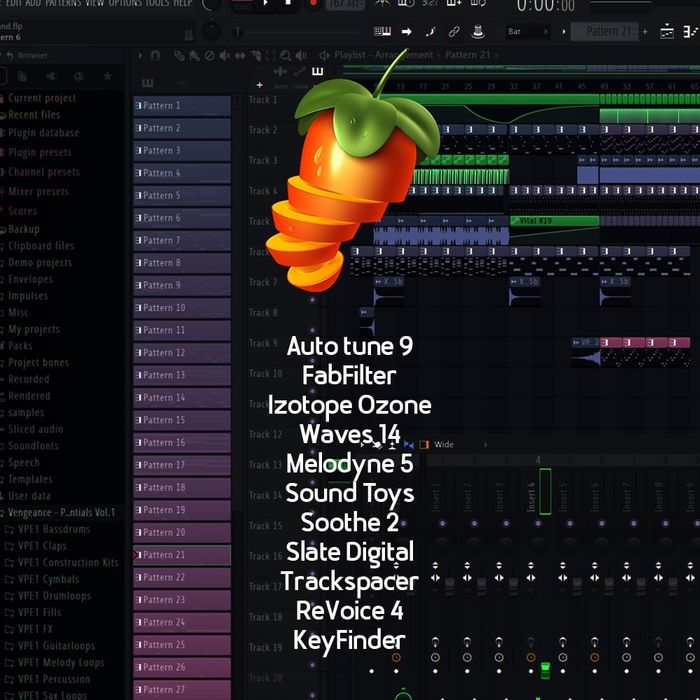
Task: Select the mute tool in Playlist toolbar
Action: point(225,56)
